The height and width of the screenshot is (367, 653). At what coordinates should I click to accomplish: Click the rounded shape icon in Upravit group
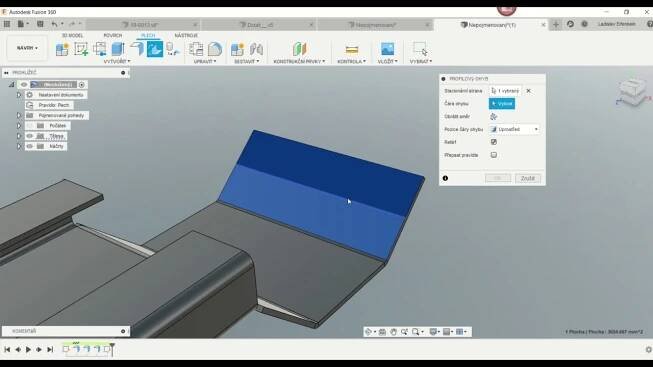(x=215, y=49)
